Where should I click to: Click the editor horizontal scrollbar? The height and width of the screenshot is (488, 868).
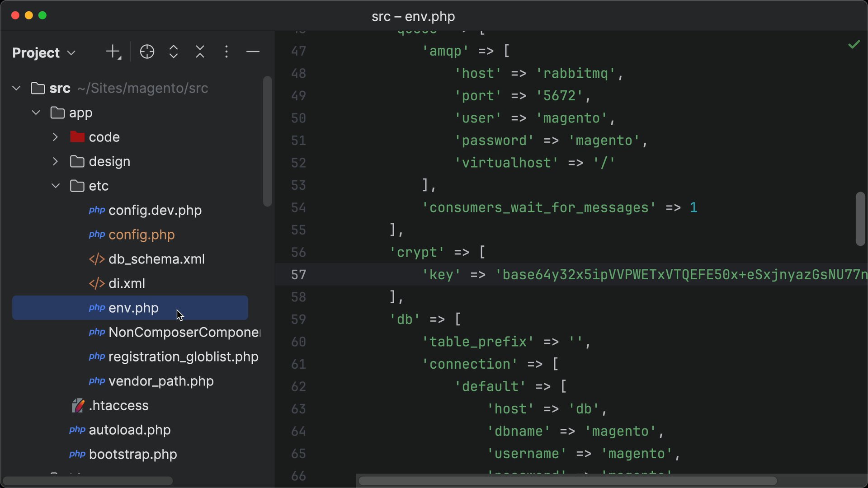click(568, 481)
